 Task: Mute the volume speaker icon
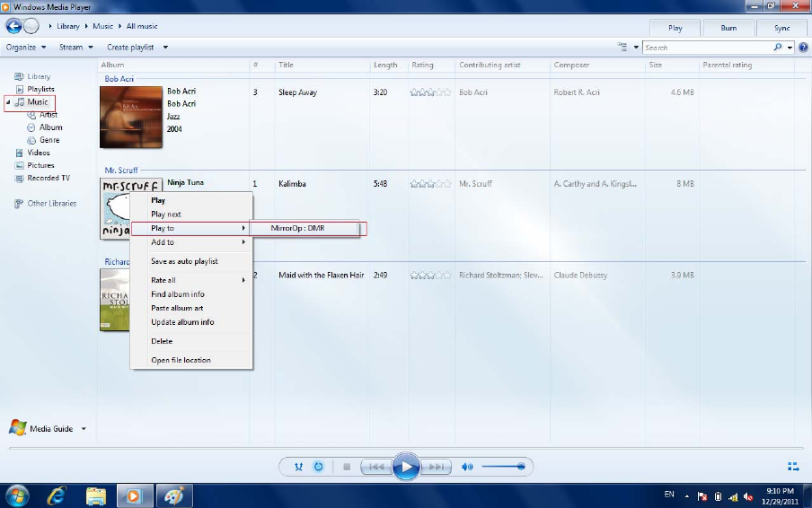[x=467, y=467]
